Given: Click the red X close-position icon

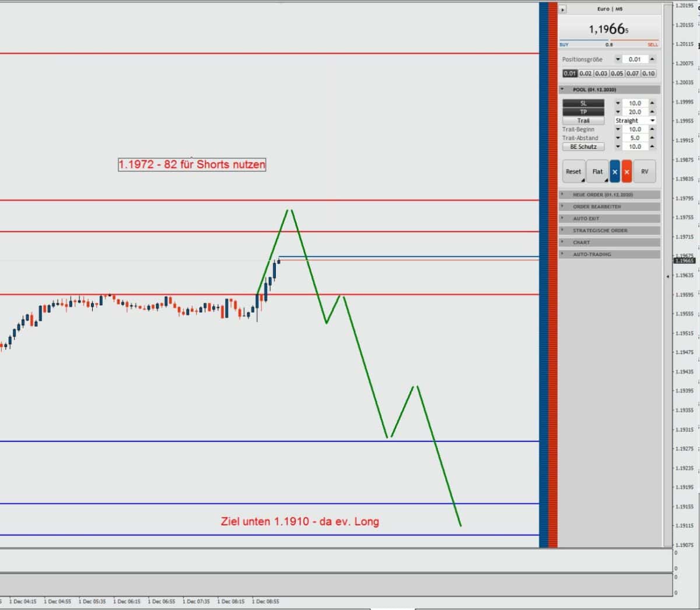Looking at the screenshot, I should tap(627, 171).
